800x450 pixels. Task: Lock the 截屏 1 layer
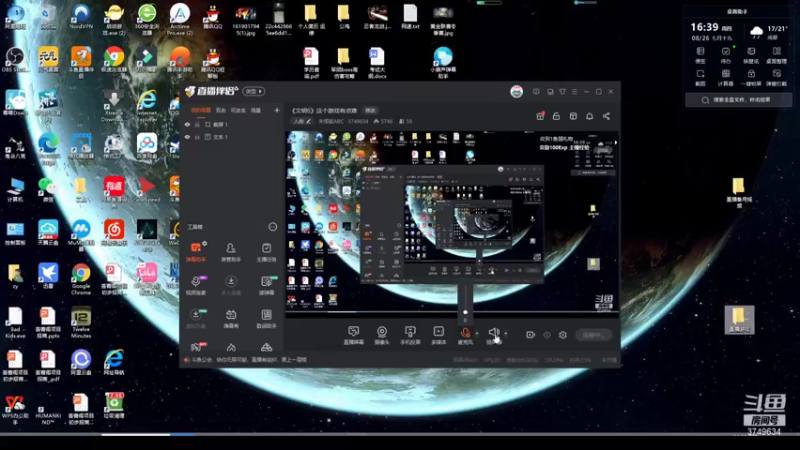click(197, 124)
